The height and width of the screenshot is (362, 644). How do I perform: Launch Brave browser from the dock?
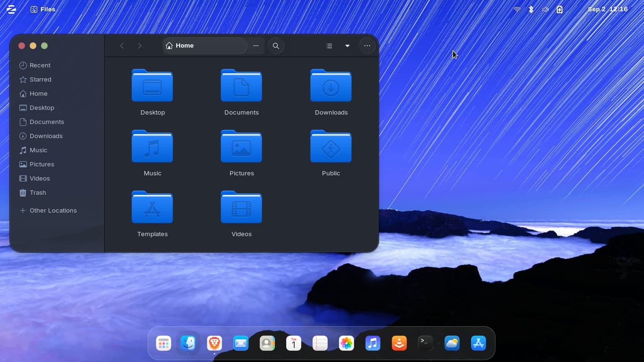(215, 343)
